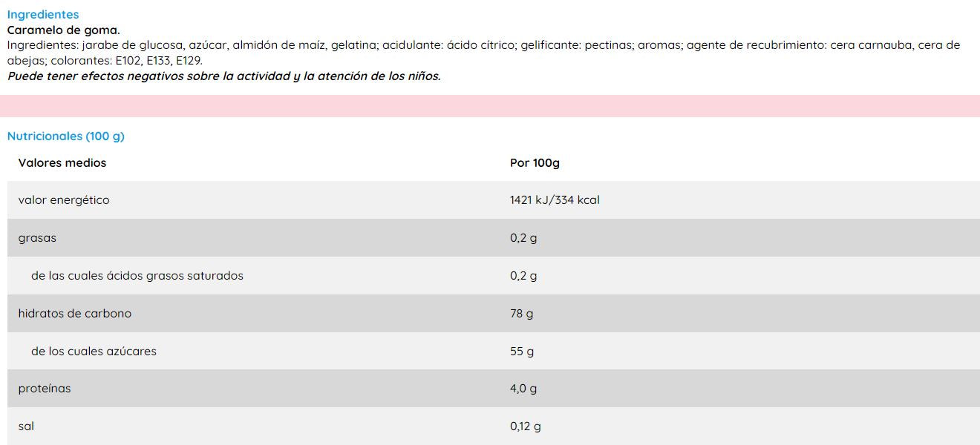This screenshot has width=980, height=445.
Task: Select the Nutricionales (100 g) heading
Action: point(65,136)
